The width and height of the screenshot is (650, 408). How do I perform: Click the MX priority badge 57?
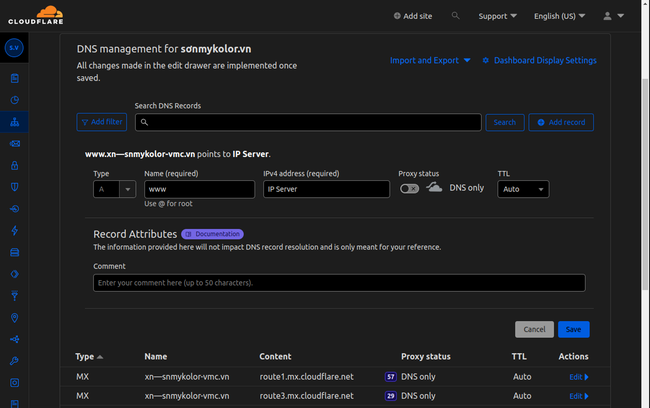[x=390, y=376]
